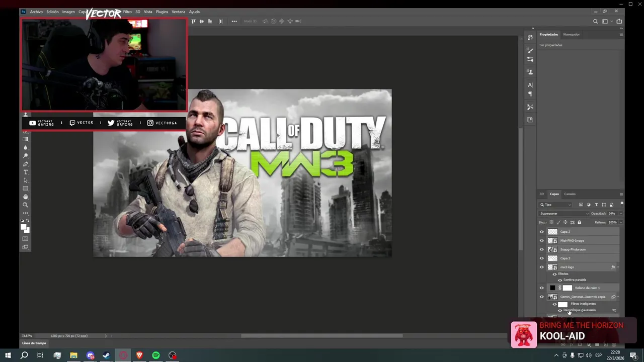Image resolution: width=644 pixels, height=362 pixels.
Task: Open the Ventana menu
Action: coord(178,12)
